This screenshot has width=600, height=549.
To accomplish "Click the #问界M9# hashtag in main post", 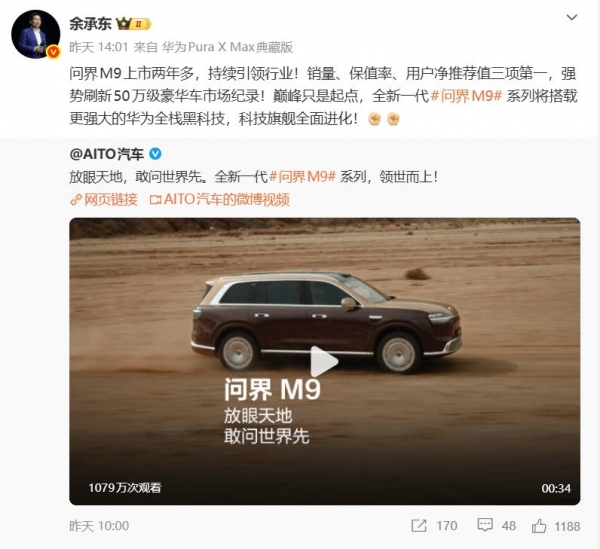I will [466, 96].
